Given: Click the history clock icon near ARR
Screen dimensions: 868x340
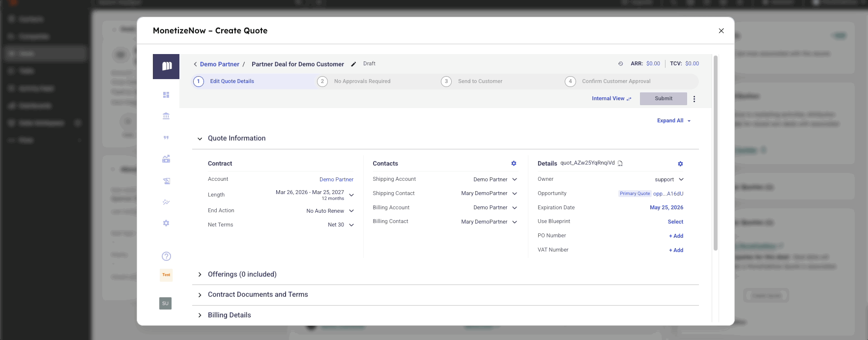Looking at the screenshot, I should pos(620,64).
